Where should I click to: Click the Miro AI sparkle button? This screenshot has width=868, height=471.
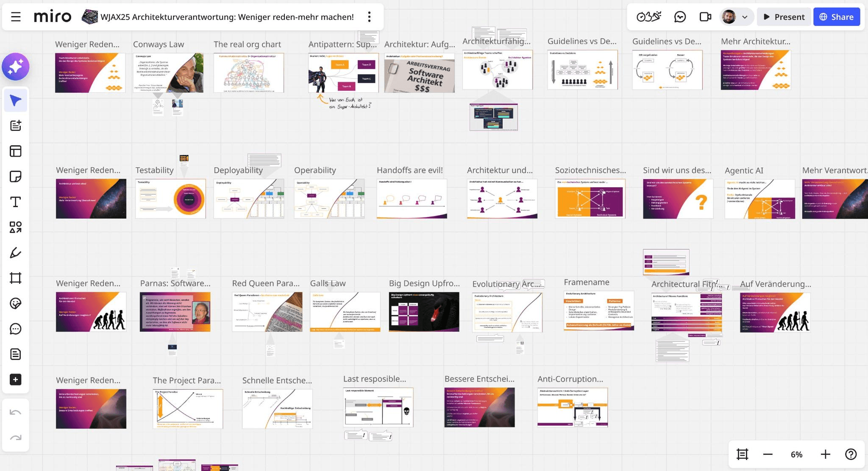tap(16, 66)
